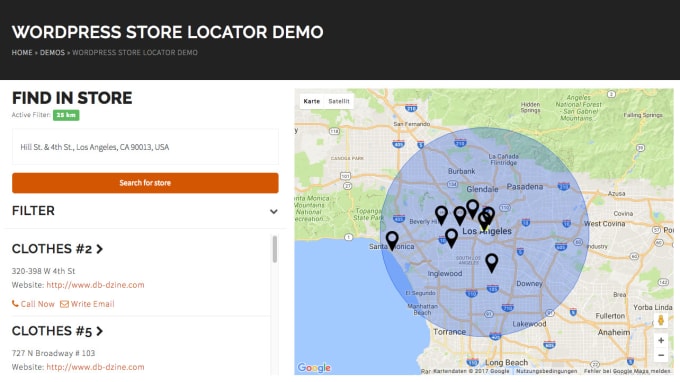Switch map to Satellit view
Image resolution: width=680 pixels, height=382 pixels.
click(x=339, y=101)
